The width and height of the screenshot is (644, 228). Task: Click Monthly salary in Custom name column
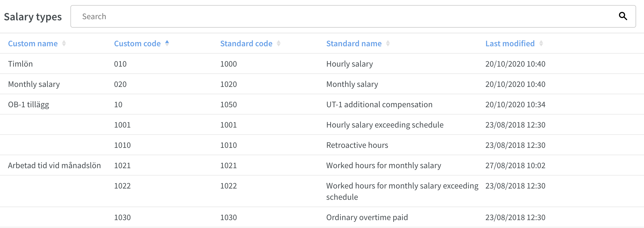pyautogui.click(x=34, y=84)
